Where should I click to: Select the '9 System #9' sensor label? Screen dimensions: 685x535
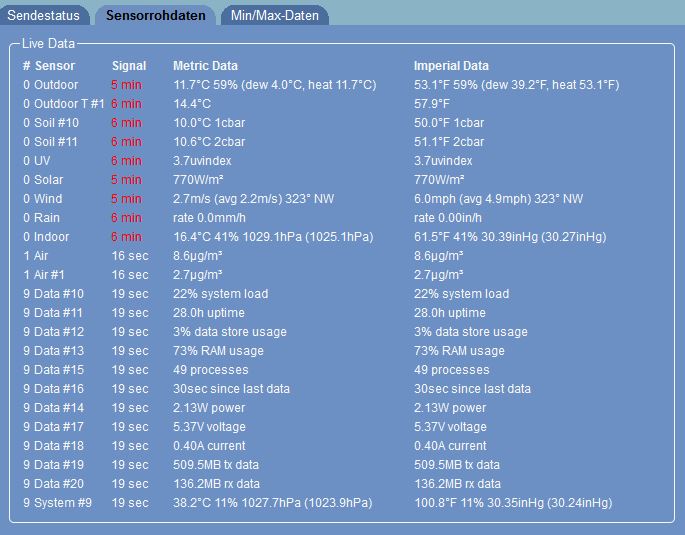57,503
